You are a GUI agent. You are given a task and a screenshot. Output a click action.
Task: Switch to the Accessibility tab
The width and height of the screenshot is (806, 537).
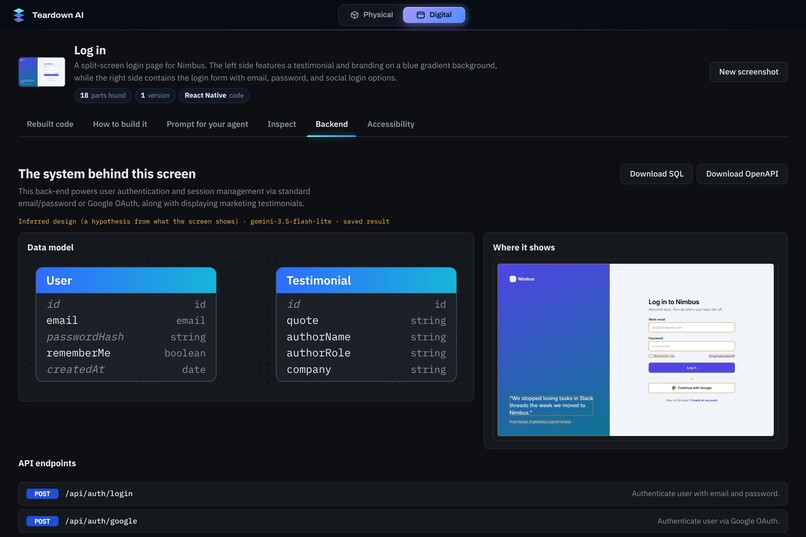tap(391, 124)
